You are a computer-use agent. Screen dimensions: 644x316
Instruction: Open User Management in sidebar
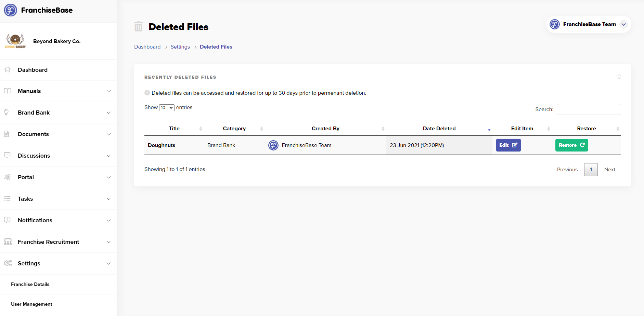[31, 304]
